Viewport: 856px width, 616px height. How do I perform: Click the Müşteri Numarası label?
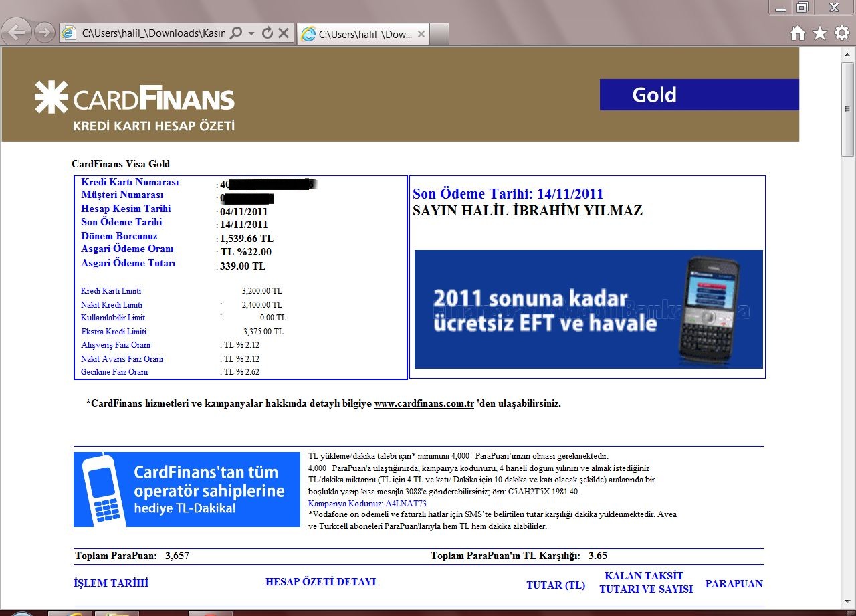click(122, 195)
